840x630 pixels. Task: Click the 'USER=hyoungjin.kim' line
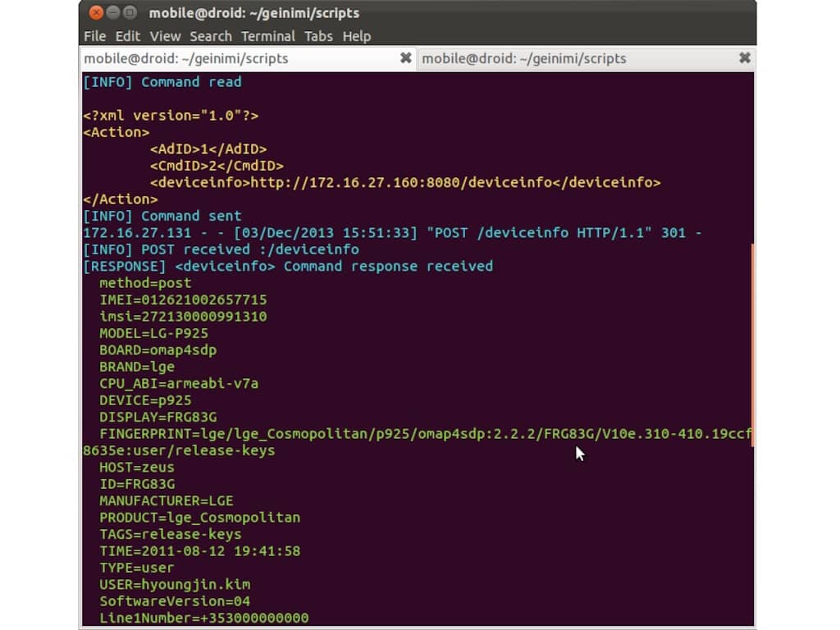click(175, 584)
